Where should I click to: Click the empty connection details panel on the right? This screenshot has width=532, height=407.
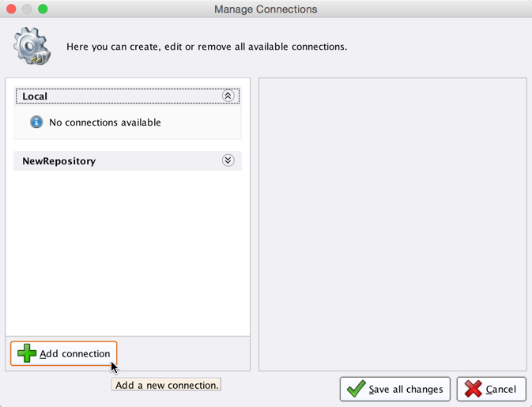click(x=392, y=224)
